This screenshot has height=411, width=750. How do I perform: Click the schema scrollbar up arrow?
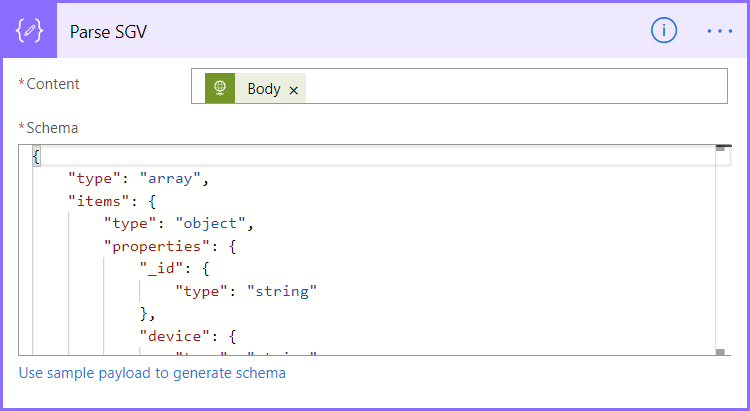pos(720,149)
